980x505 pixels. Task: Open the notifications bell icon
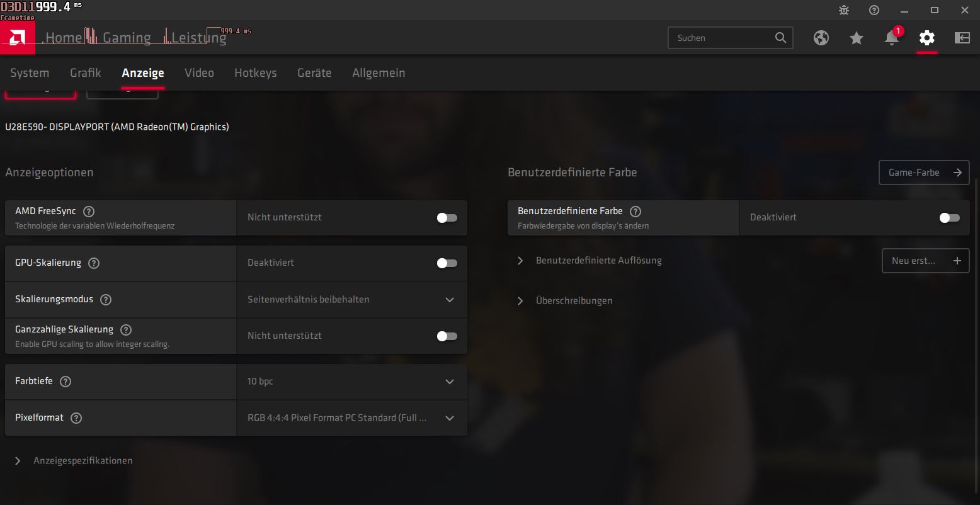point(892,38)
